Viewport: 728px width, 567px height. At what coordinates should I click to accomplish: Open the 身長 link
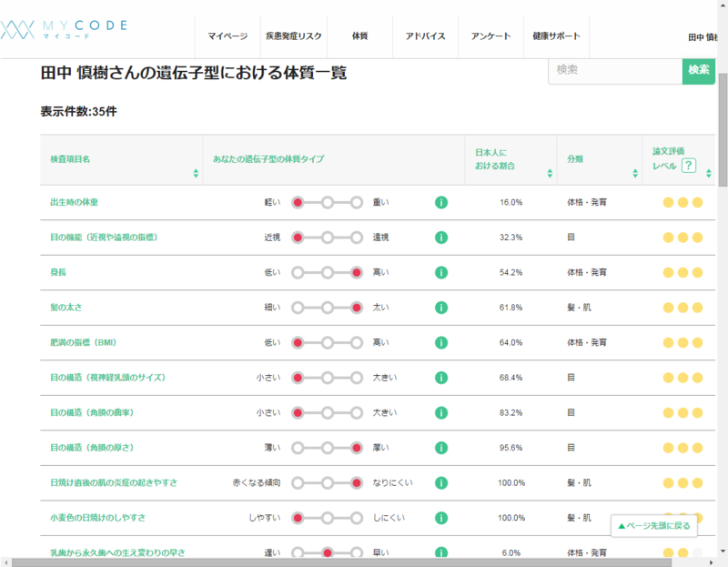point(58,273)
